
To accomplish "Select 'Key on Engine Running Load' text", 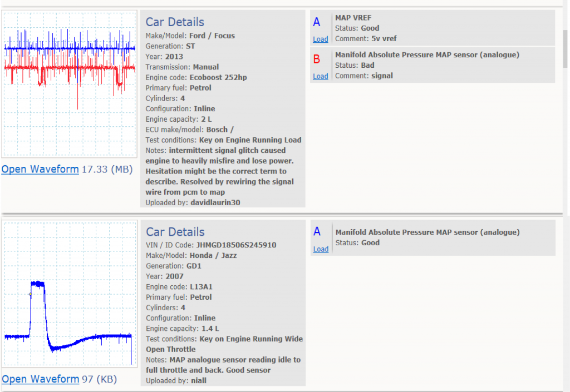I will pos(250,140).
